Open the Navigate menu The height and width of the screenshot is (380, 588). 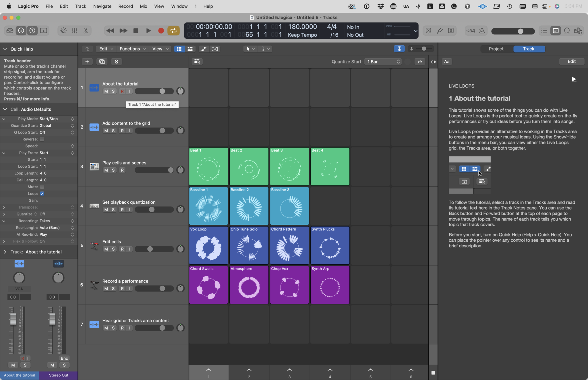(102, 6)
